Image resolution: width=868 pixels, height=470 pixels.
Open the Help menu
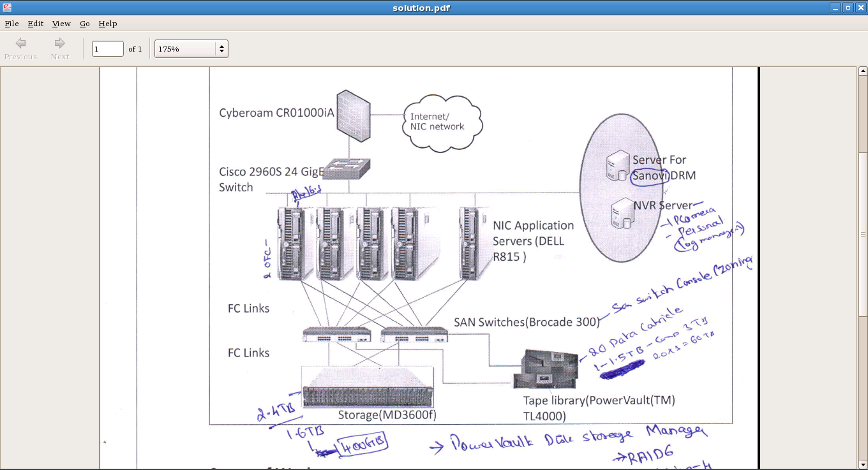(x=107, y=24)
